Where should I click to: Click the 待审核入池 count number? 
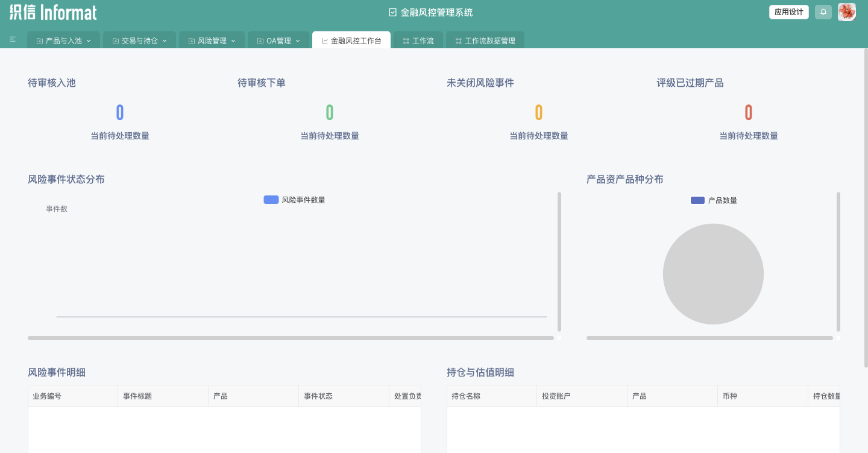pyautogui.click(x=120, y=112)
